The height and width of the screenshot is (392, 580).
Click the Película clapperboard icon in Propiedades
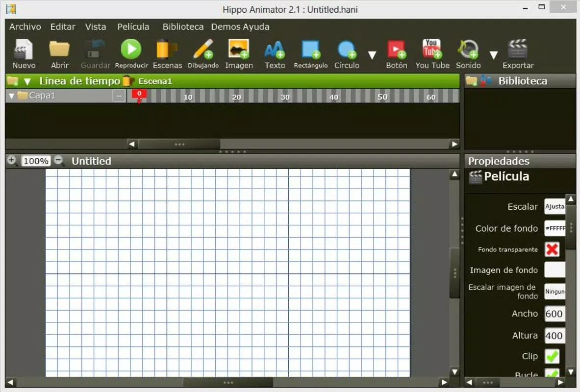(475, 177)
